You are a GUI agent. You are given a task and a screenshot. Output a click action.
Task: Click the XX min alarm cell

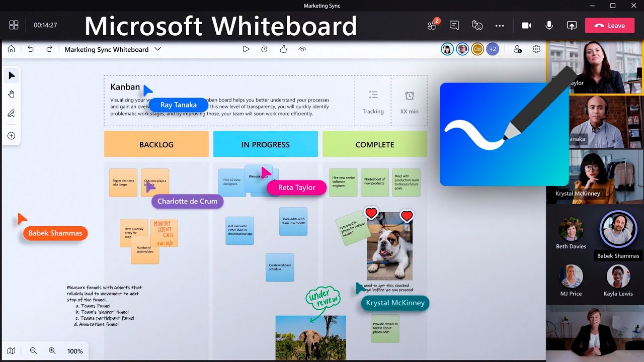tap(409, 101)
